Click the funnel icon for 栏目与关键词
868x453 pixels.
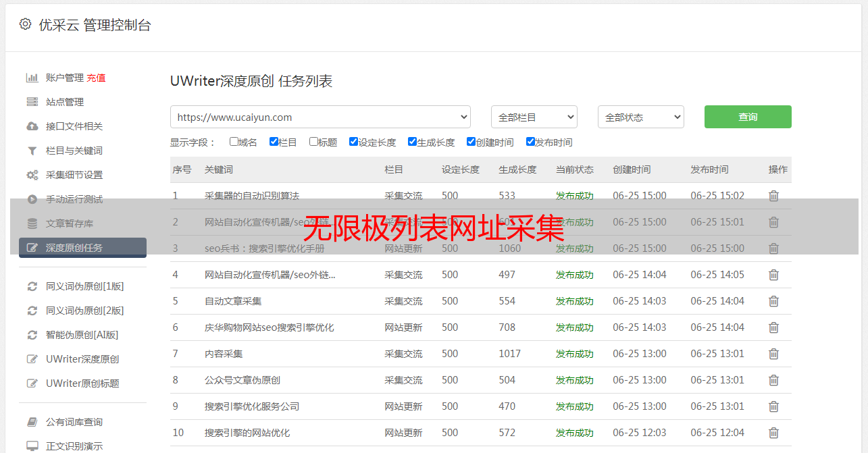click(x=32, y=151)
